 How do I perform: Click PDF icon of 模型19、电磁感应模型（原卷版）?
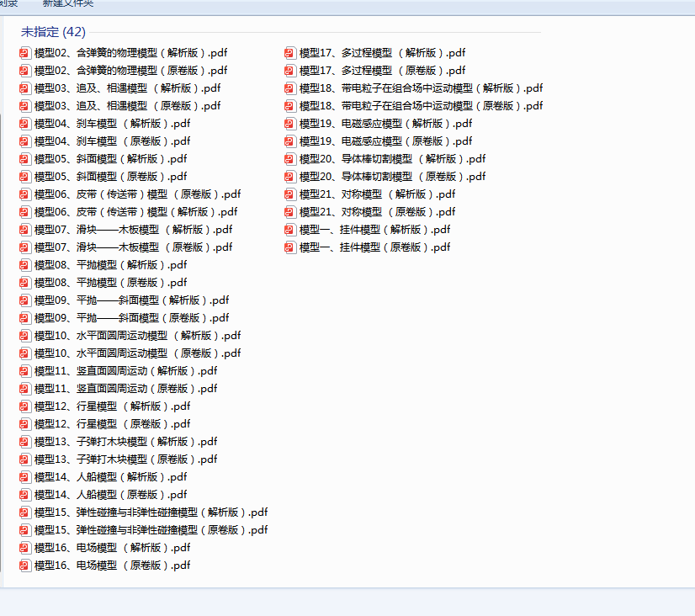coord(290,142)
